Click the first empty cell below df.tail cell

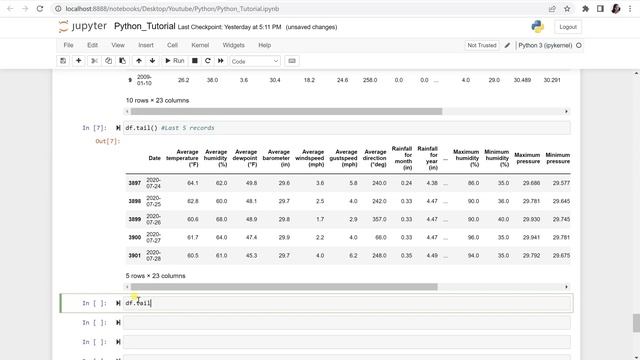click(347, 322)
